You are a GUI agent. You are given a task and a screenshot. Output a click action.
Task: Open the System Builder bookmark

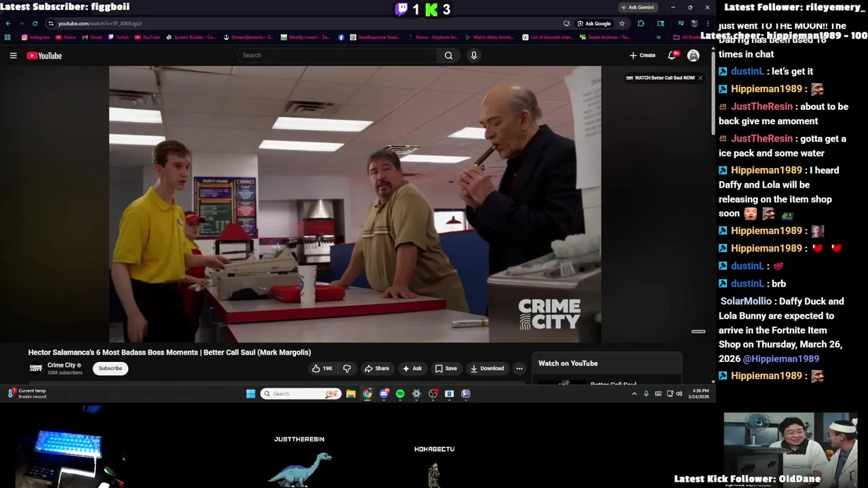(191, 37)
